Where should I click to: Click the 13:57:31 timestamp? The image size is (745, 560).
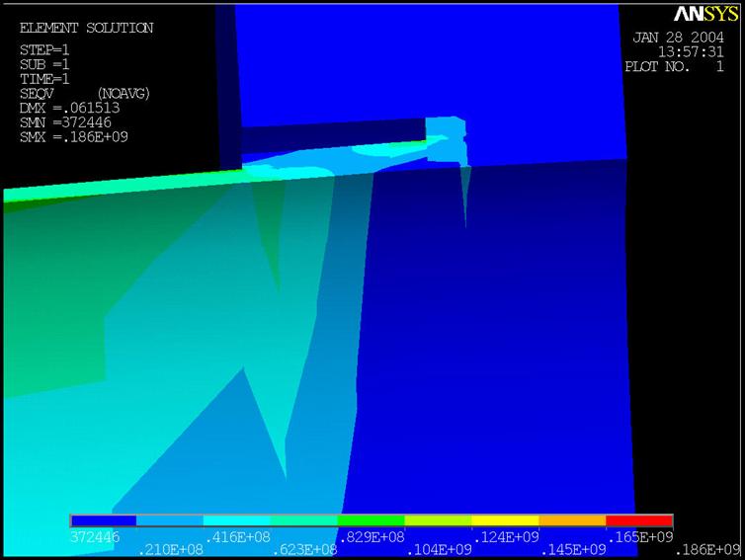(691, 51)
